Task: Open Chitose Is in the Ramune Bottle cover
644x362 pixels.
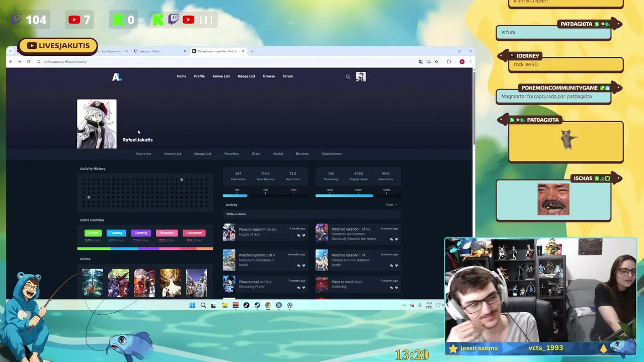Action: pyautogui.click(x=321, y=260)
